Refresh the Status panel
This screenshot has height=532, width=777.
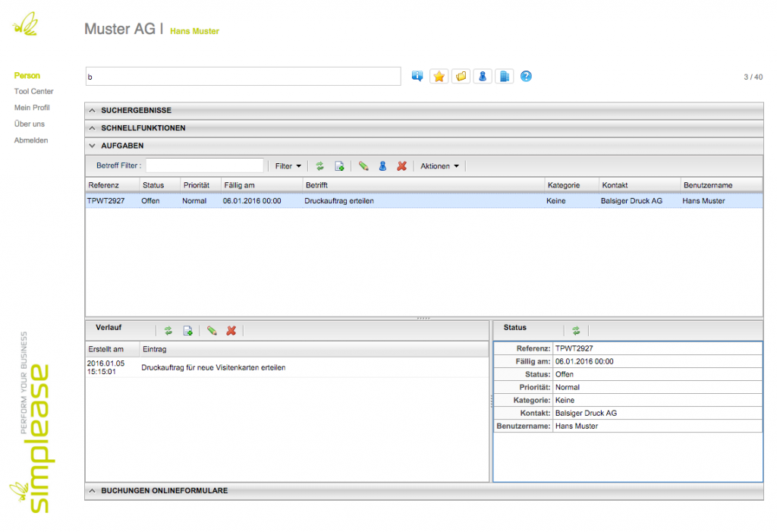click(577, 331)
